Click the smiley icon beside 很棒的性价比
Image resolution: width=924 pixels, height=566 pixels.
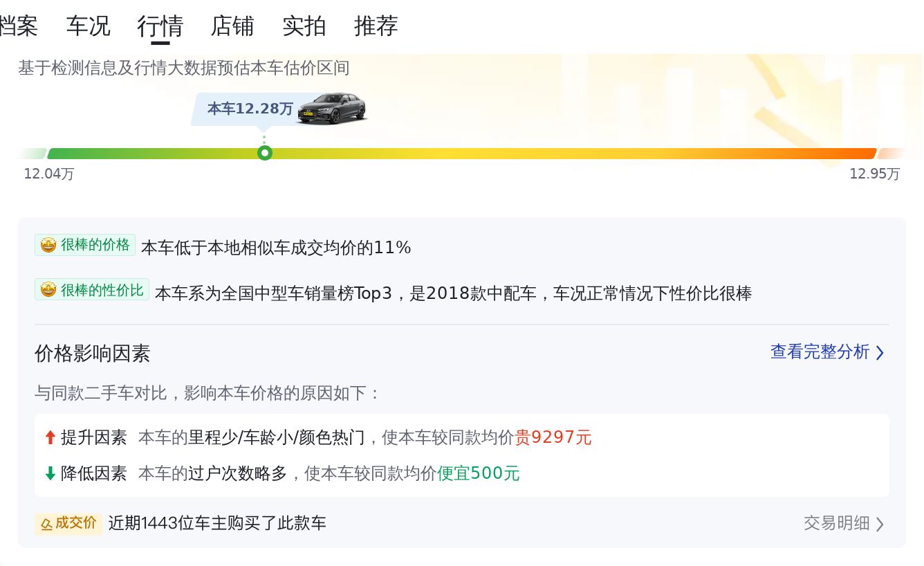(48, 290)
